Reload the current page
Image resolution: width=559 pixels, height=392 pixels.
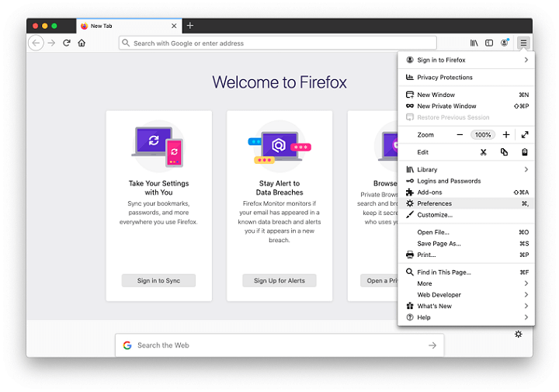click(x=67, y=43)
